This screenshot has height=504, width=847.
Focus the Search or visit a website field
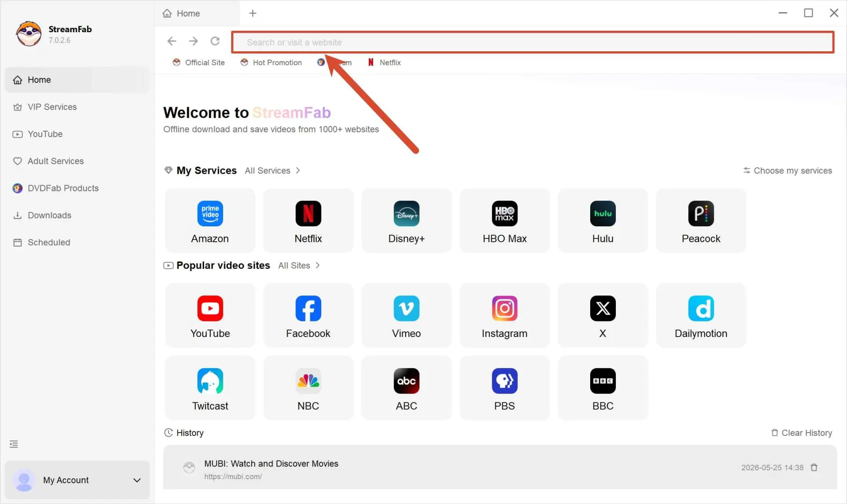(x=533, y=42)
